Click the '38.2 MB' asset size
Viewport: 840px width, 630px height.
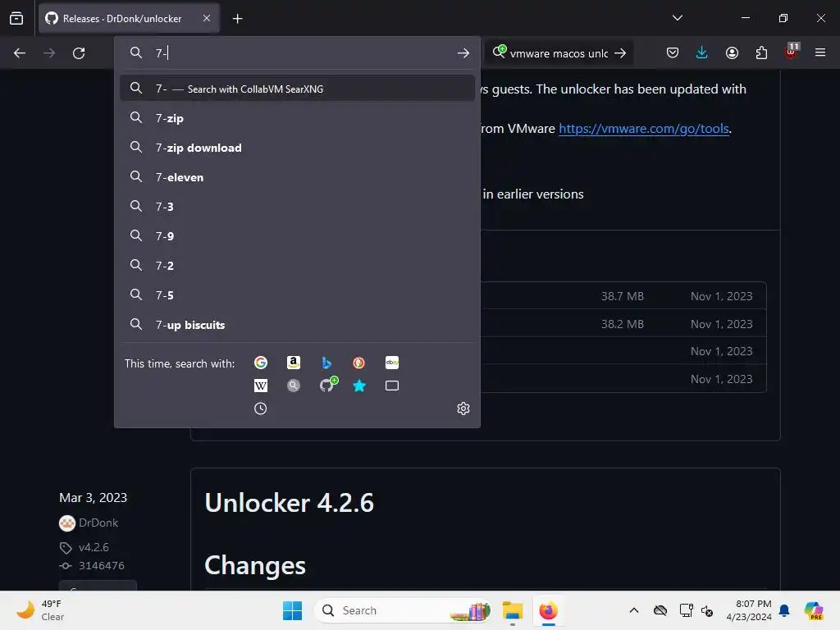(x=622, y=324)
